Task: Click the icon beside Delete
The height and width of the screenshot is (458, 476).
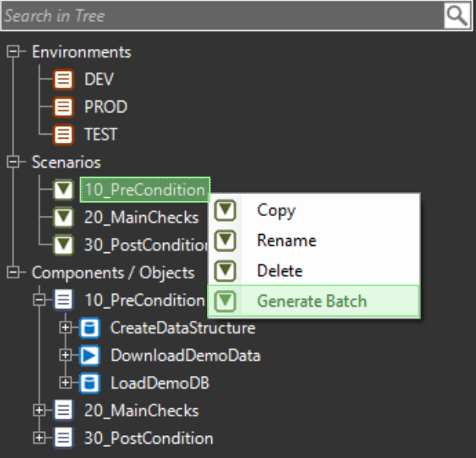Action: coord(225,270)
